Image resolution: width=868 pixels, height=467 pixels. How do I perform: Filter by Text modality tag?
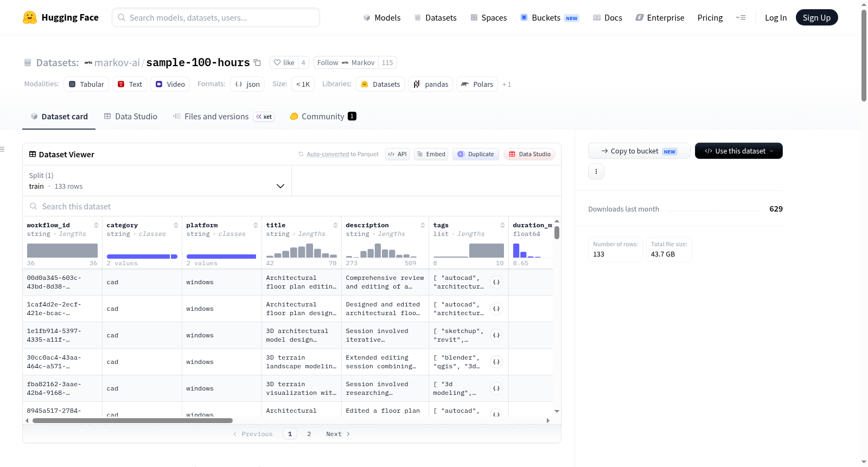click(x=130, y=84)
